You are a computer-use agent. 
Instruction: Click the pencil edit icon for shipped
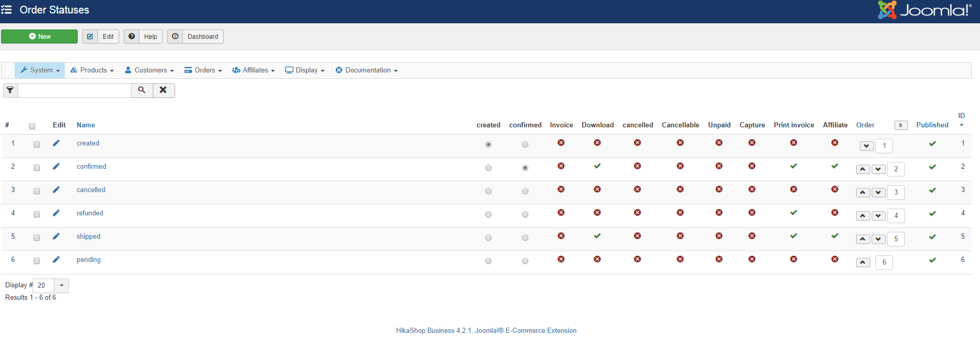56,237
